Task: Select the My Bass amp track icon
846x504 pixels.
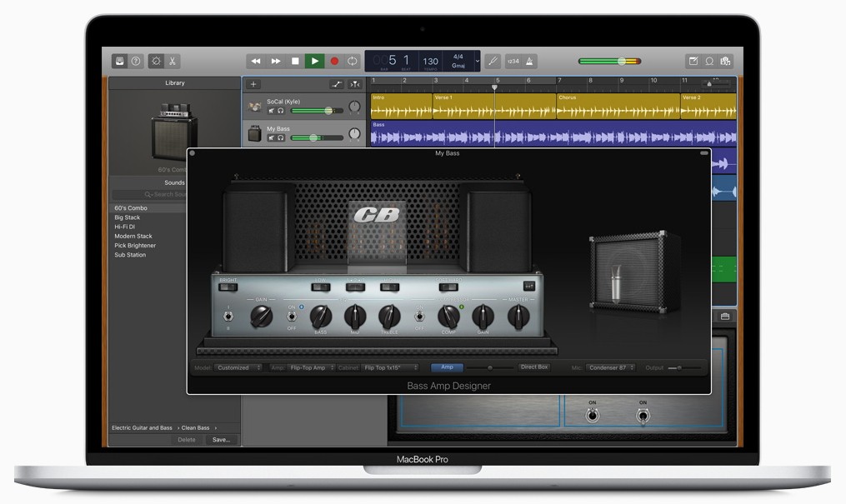Action: pos(255,133)
